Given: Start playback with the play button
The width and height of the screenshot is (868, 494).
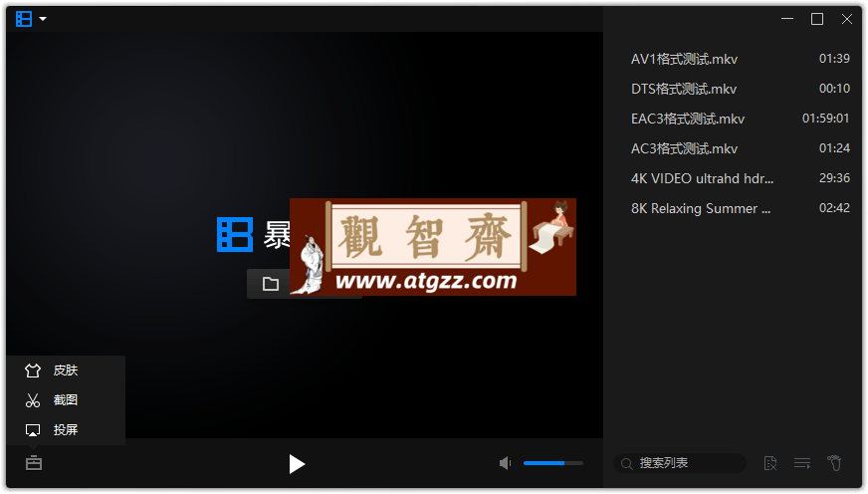Looking at the screenshot, I should [297, 463].
